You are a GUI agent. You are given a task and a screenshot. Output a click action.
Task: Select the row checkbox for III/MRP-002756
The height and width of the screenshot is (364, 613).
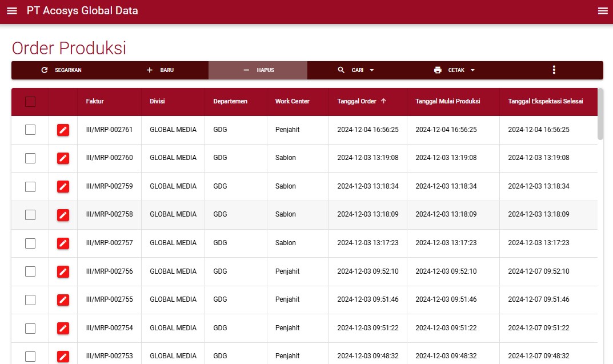(30, 271)
